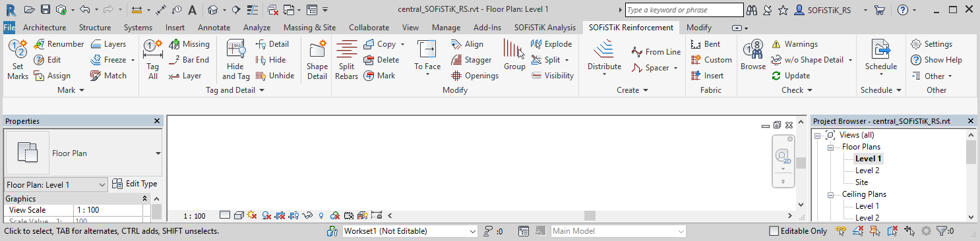Click the Bent fabric tool

click(x=706, y=44)
